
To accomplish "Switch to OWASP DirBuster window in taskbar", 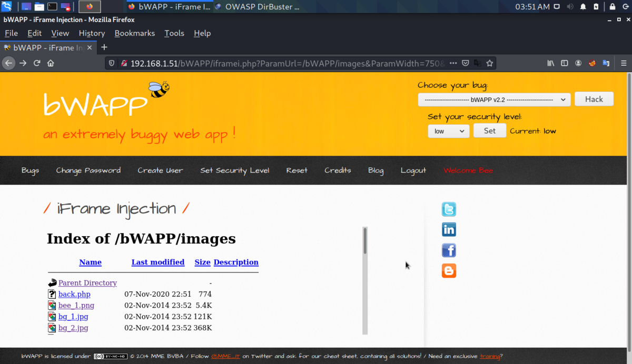I will (257, 7).
